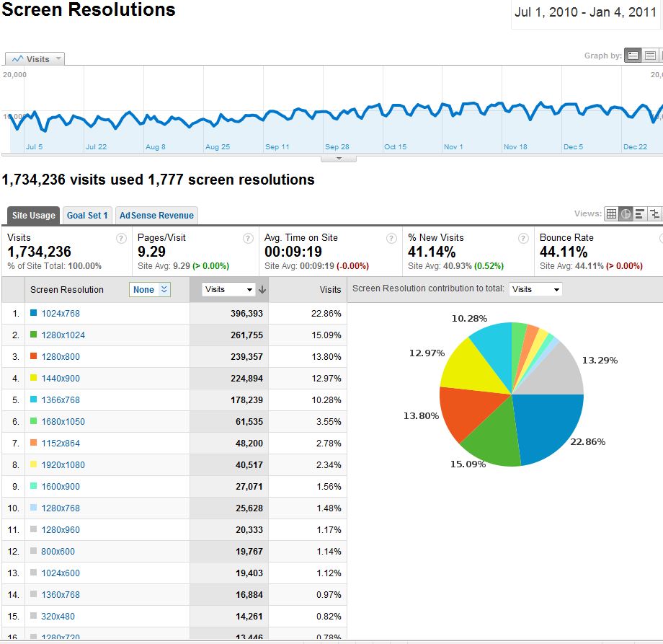This screenshot has width=663, height=644.
Task: Select the comparison view icon
Action: click(x=654, y=213)
